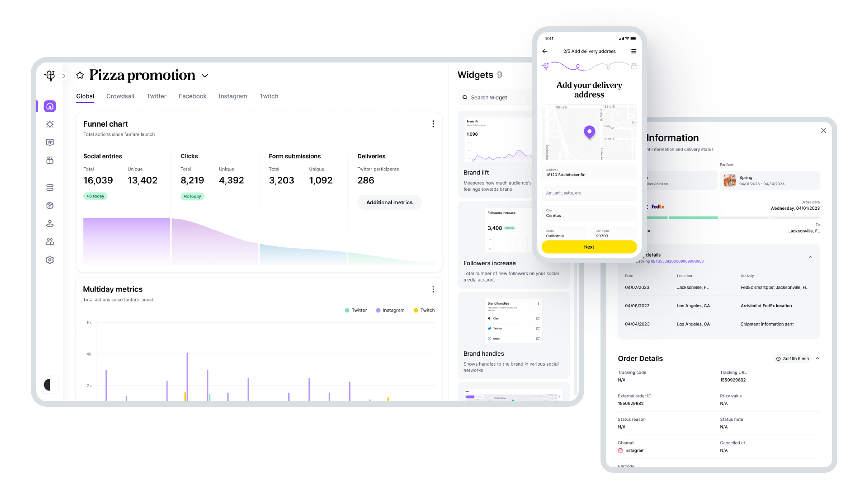This screenshot has height=488, width=868.
Task: Open the phone hamburger menu
Action: click(x=633, y=51)
